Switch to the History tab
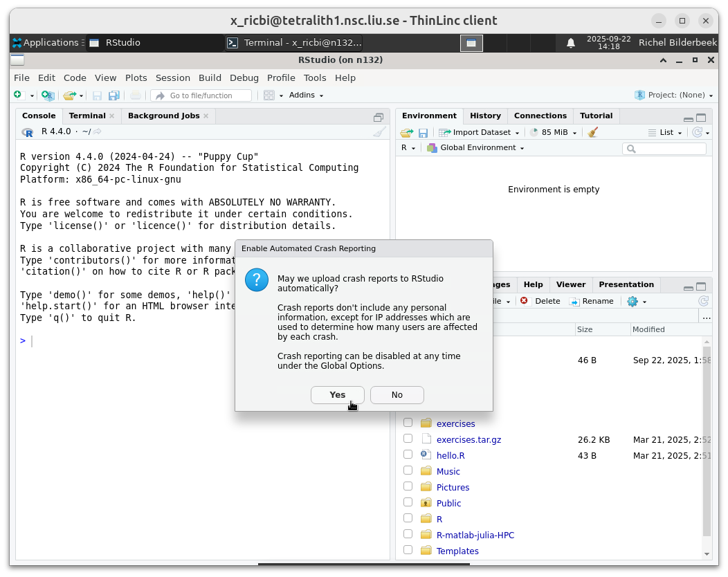728x577 pixels. coord(485,116)
